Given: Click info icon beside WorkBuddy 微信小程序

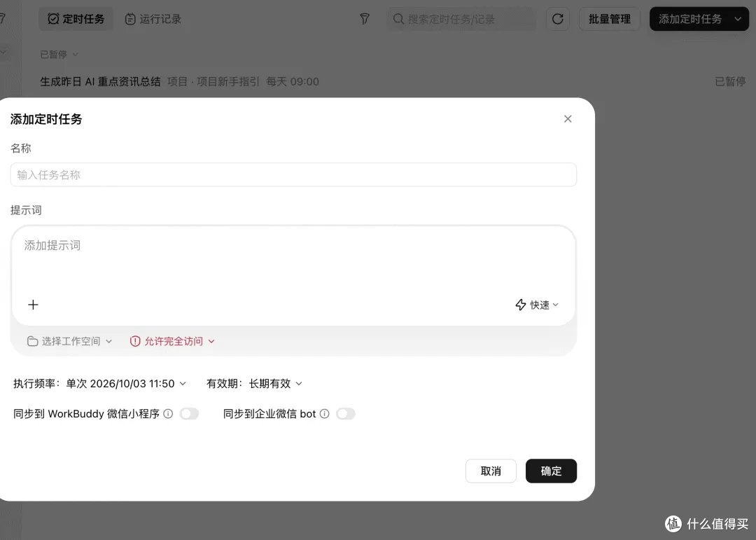Looking at the screenshot, I should click(x=168, y=413).
